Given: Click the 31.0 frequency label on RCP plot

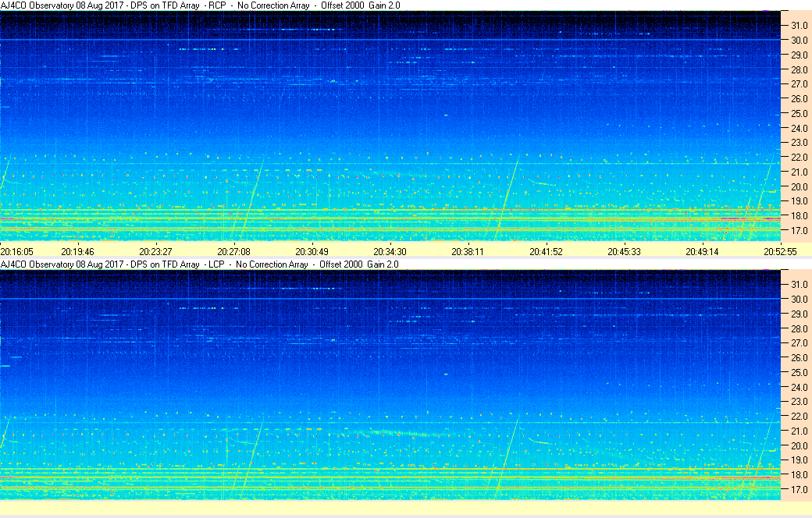Looking at the screenshot, I should [x=799, y=26].
